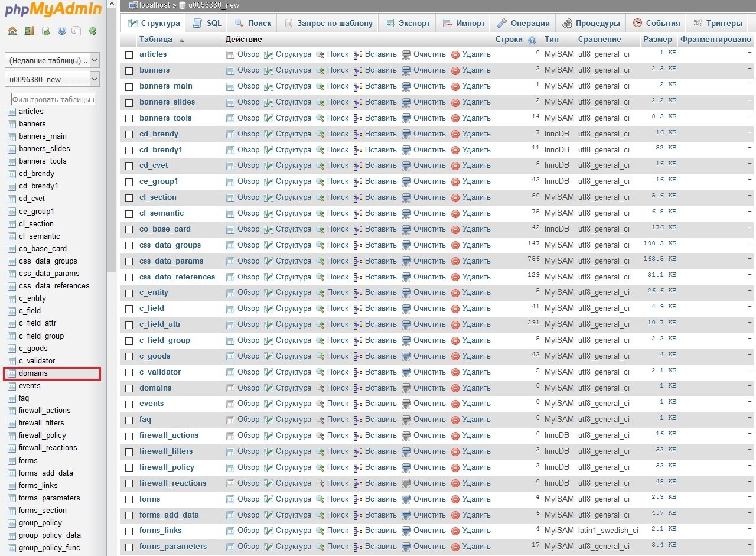The image size is (756, 556).
Task: Click the red Удалить icon for articles
Action: (455, 54)
